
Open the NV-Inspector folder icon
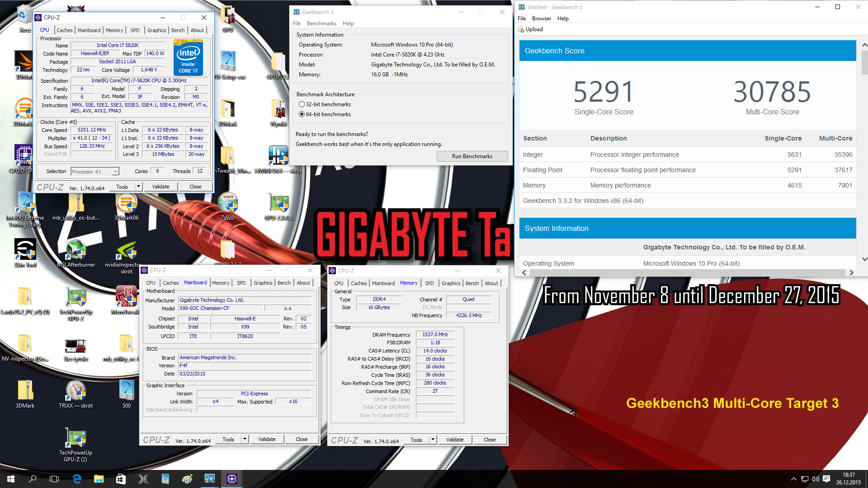coord(25,344)
